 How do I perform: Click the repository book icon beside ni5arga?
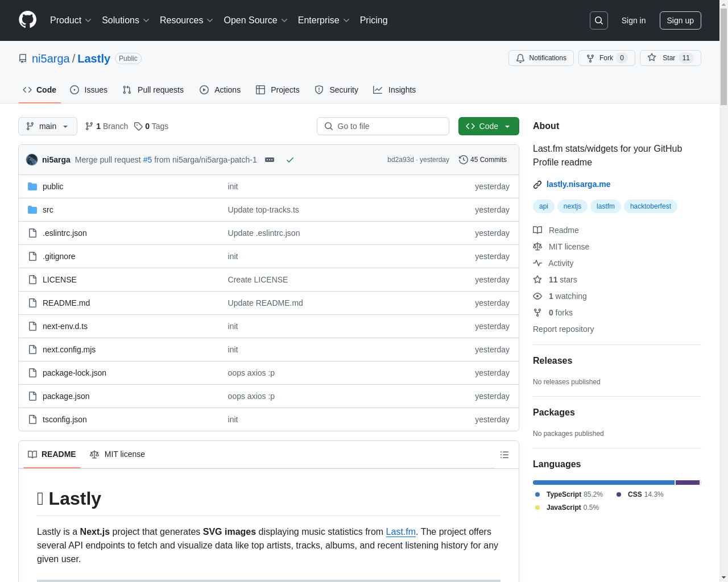(x=23, y=59)
